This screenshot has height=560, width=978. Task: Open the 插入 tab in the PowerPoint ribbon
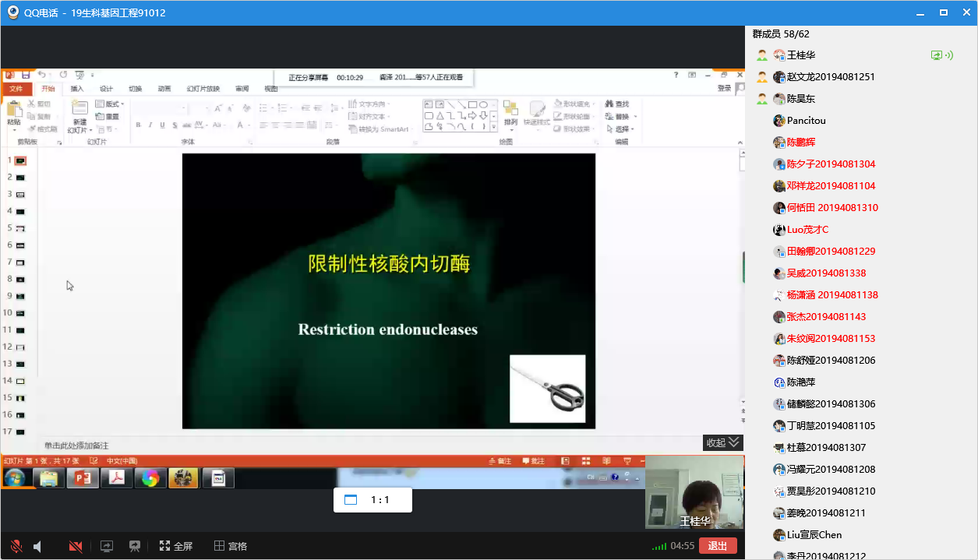(x=77, y=89)
